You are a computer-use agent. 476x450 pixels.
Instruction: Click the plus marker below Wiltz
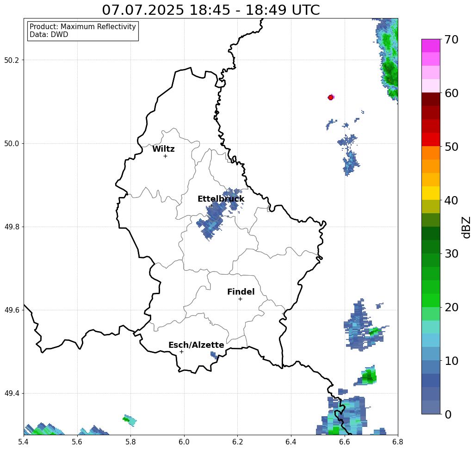165,156
